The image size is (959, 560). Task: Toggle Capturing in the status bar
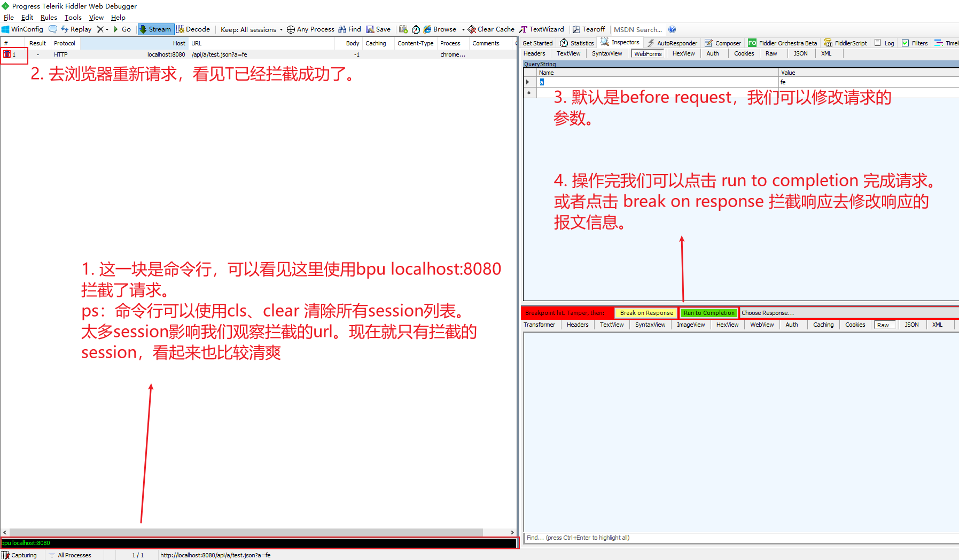click(19, 555)
